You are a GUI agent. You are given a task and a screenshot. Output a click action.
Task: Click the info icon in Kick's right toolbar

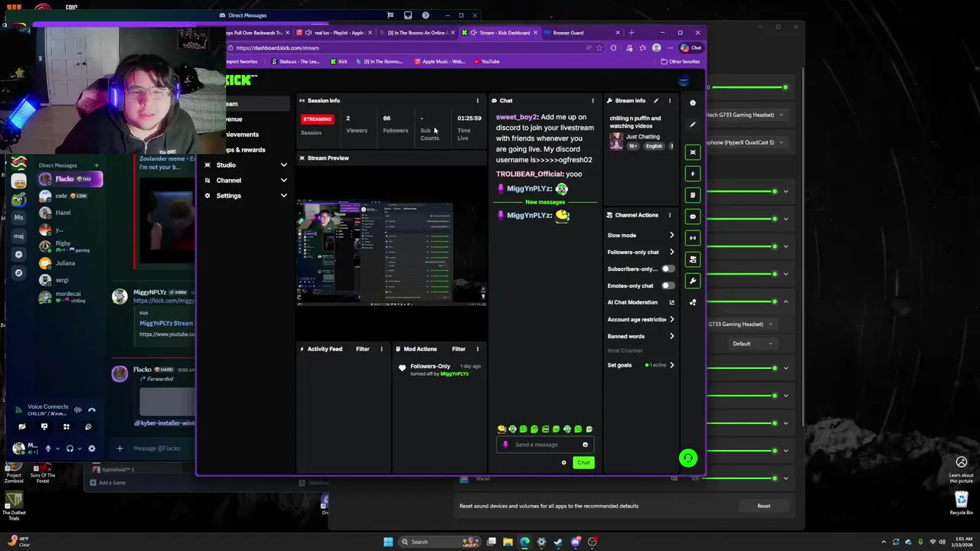tap(693, 103)
